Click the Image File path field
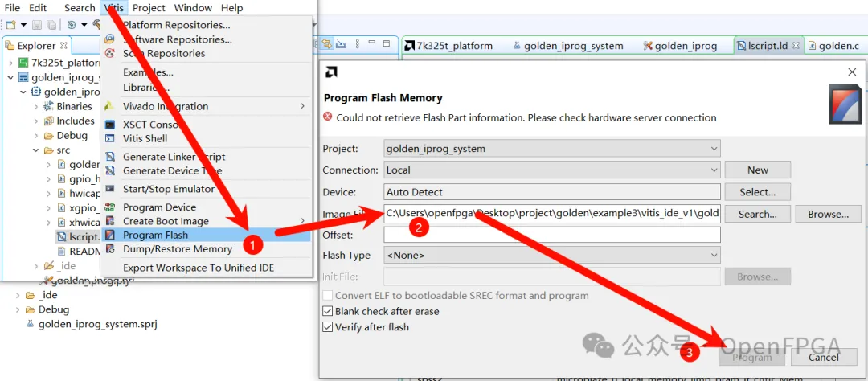This screenshot has width=868, height=381. click(552, 214)
